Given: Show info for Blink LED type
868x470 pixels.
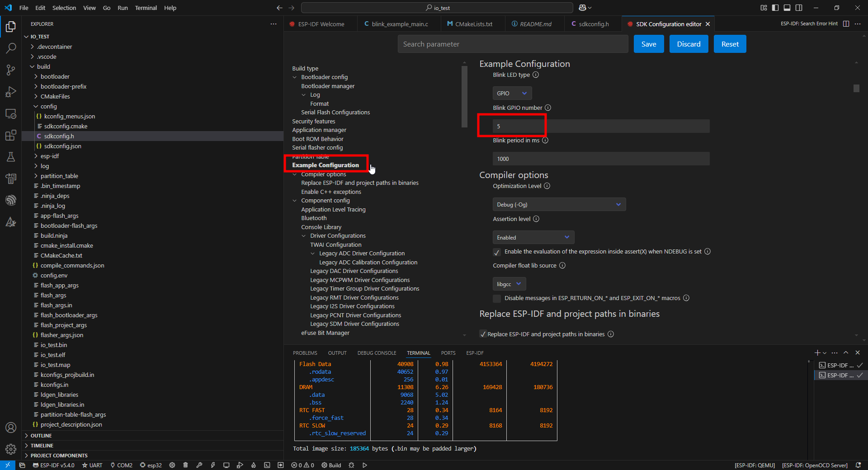Looking at the screenshot, I should click(x=536, y=75).
